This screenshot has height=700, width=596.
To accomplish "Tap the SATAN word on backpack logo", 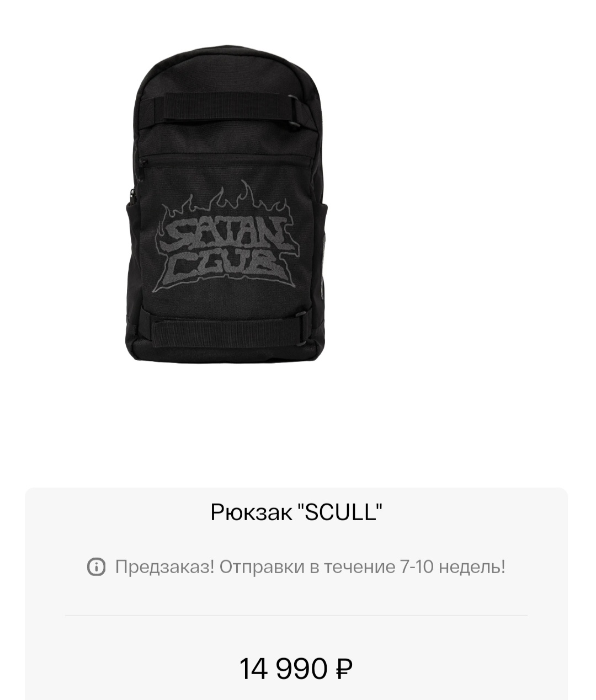I will pyautogui.click(x=226, y=234).
